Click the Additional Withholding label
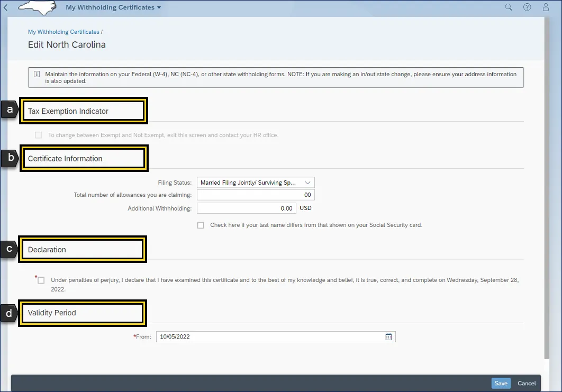562x392 pixels. coord(159,208)
